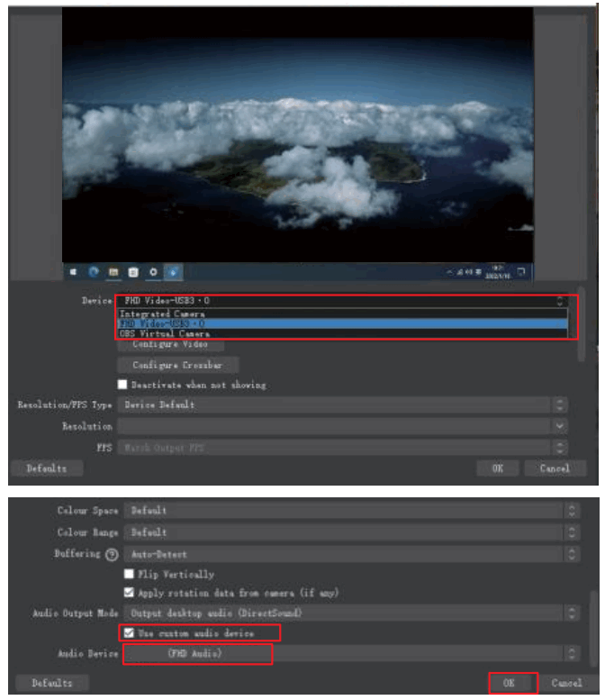Click lower dialog vertical scrollbar

point(594,629)
